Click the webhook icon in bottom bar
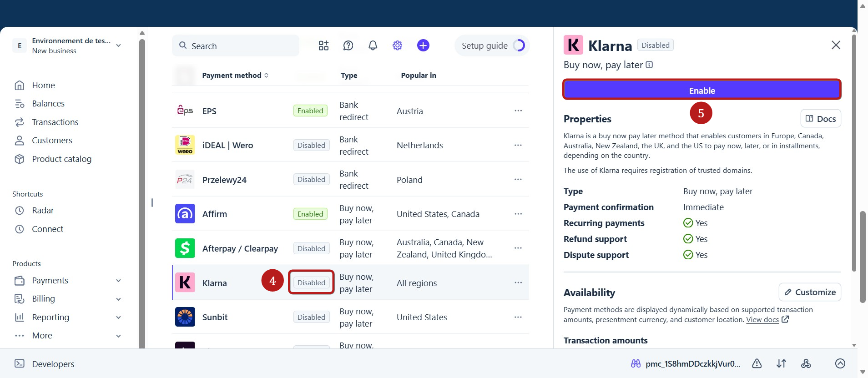868x378 pixels. coord(806,363)
